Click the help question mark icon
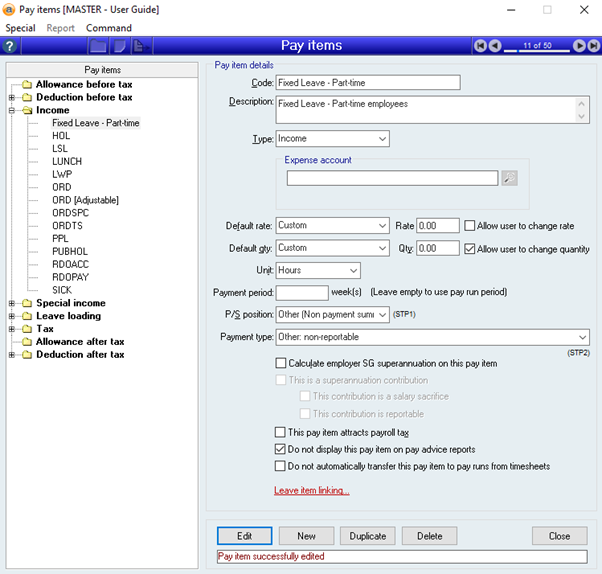The image size is (602, 574). coord(10,46)
